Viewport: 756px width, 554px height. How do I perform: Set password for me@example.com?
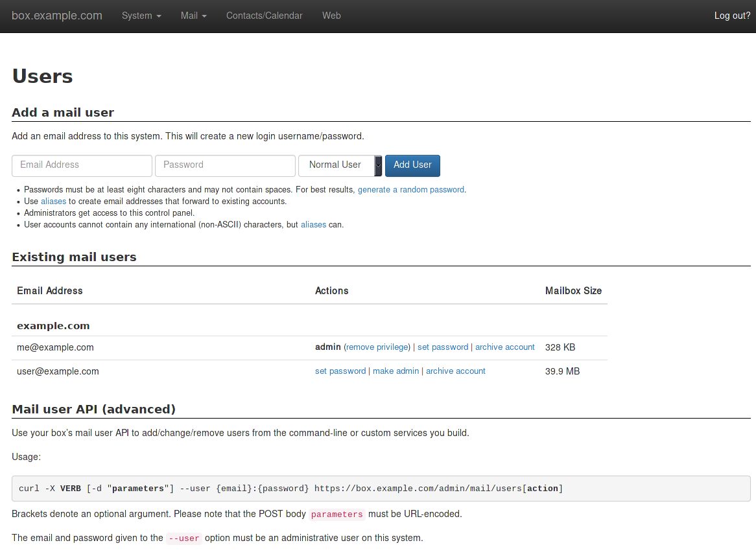[443, 347]
